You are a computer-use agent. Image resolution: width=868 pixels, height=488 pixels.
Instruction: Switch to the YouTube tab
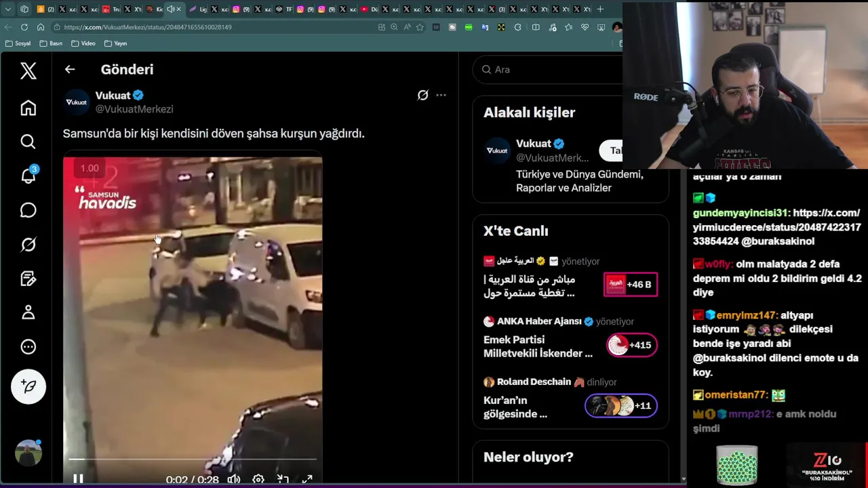click(x=369, y=9)
